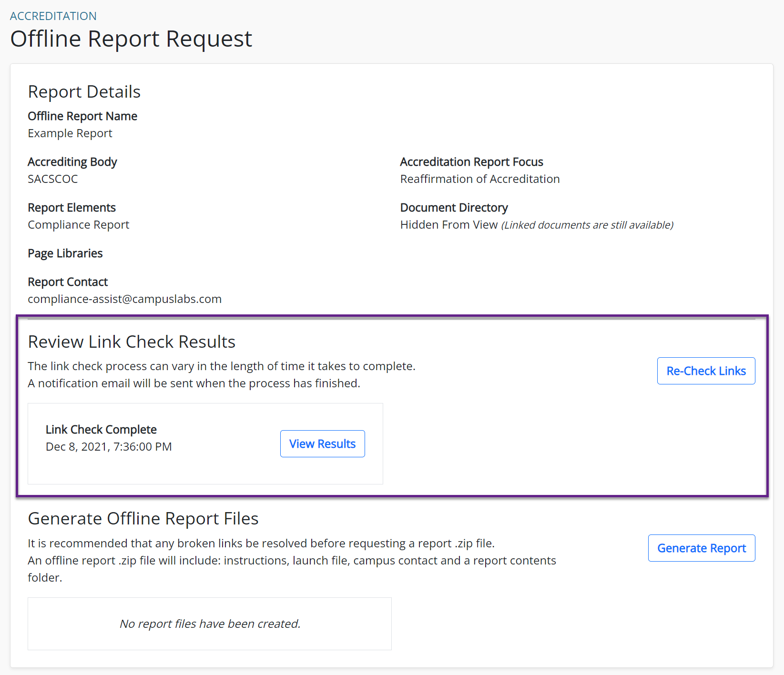Click the Review Link Check Results heading
This screenshot has height=675, width=784.
click(x=132, y=342)
